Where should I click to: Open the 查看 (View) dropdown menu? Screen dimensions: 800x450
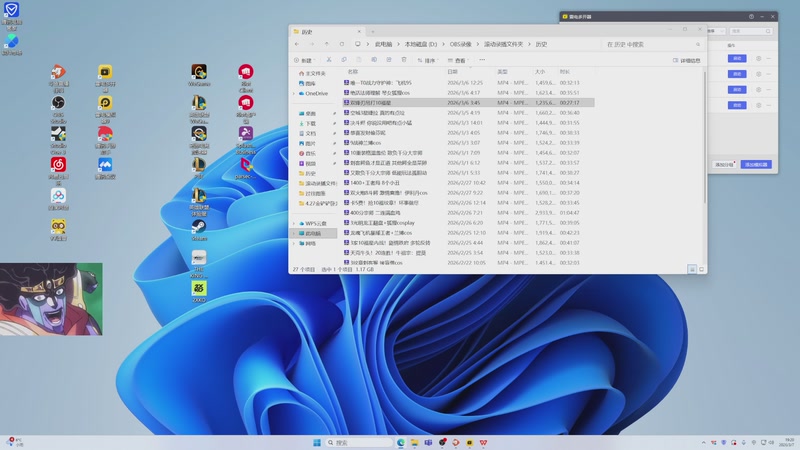[458, 61]
